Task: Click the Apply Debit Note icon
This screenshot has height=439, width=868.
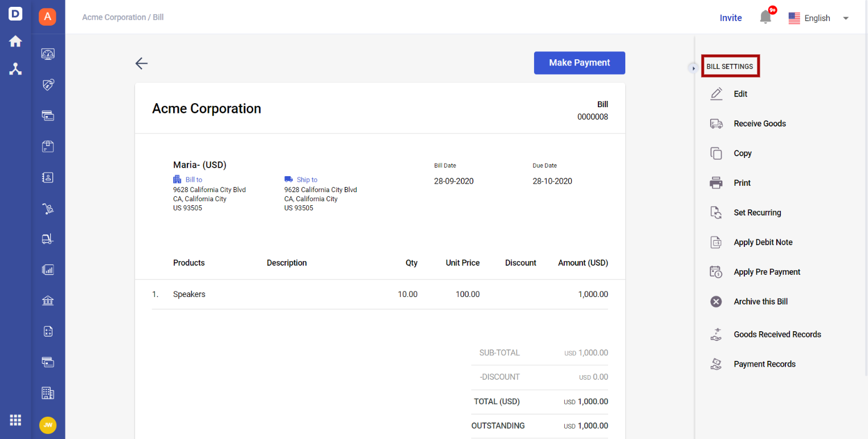Action: pos(716,242)
